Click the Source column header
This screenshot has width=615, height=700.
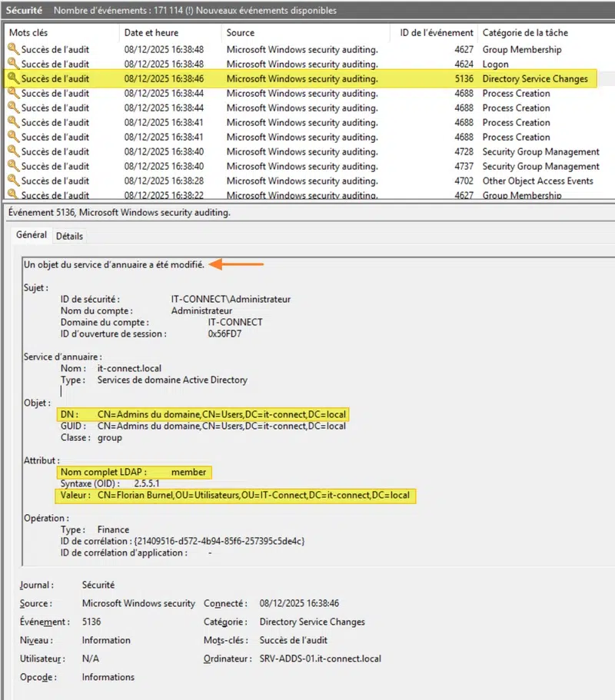(241, 32)
